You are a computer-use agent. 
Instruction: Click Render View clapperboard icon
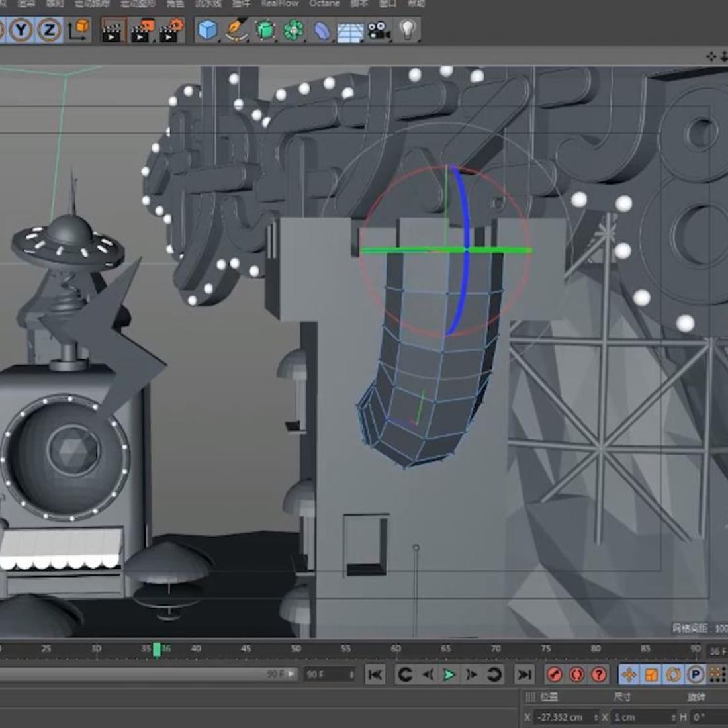coord(113,30)
